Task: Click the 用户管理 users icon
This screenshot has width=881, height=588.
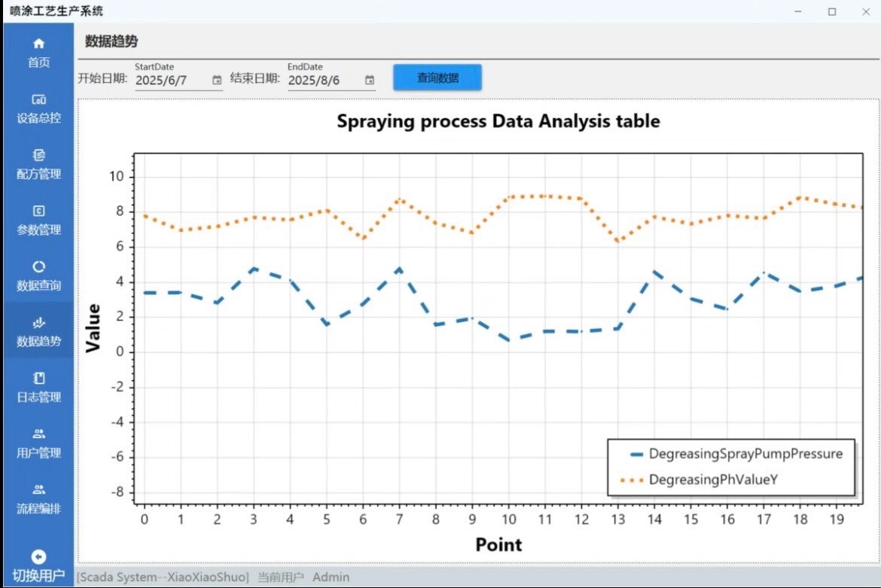Action: point(39,434)
